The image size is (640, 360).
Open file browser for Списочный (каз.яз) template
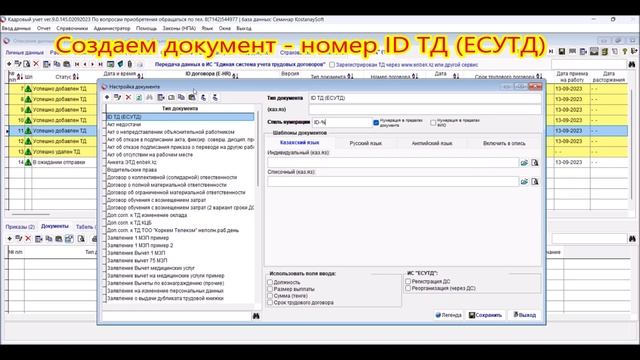[524, 181]
